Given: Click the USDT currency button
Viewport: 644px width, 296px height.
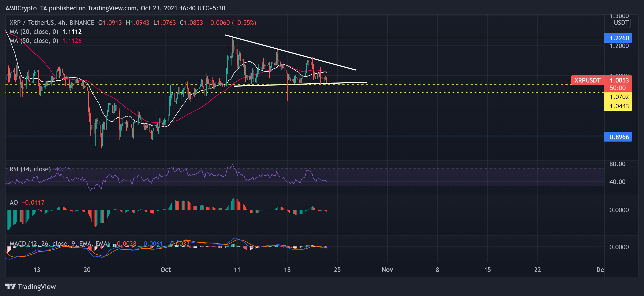Looking at the screenshot, I should click(x=621, y=23).
